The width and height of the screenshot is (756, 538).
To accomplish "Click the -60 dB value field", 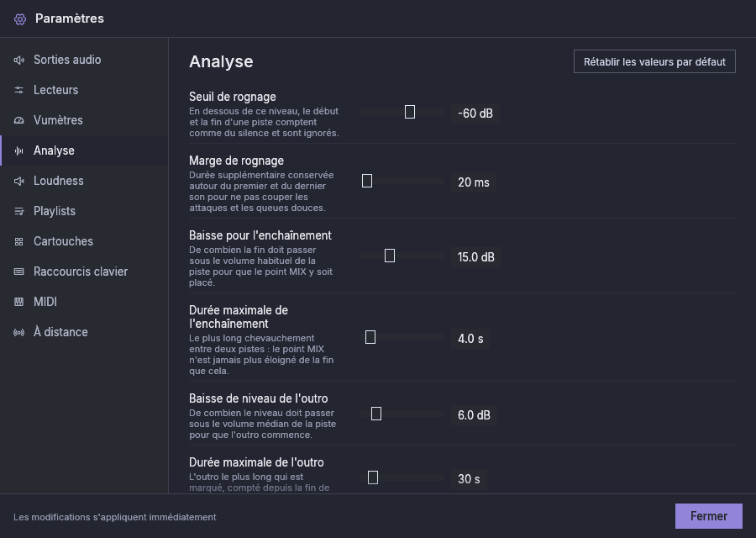I will pos(475,113).
